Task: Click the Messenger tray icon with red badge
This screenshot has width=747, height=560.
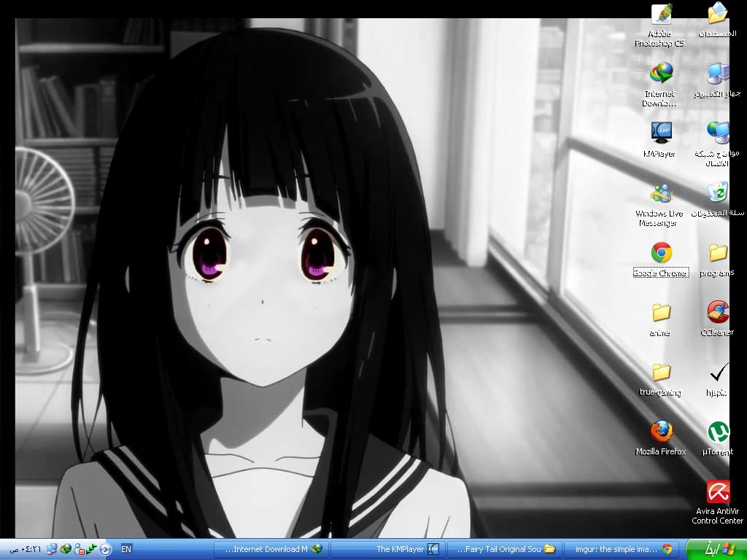Action: (79, 549)
